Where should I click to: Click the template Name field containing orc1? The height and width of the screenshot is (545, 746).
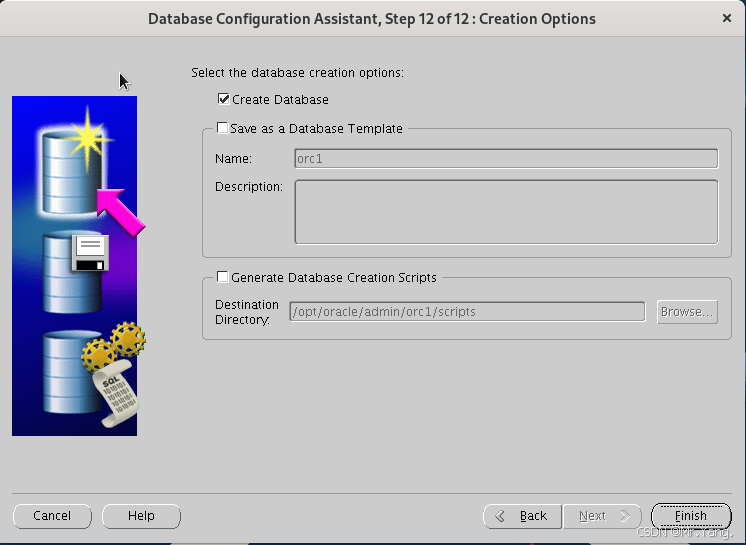pyautogui.click(x=506, y=158)
